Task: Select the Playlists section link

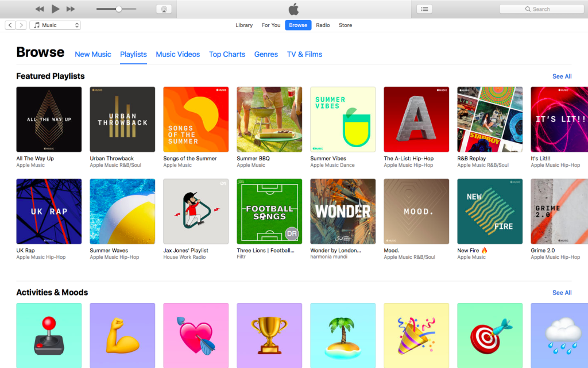Action: pyautogui.click(x=133, y=55)
